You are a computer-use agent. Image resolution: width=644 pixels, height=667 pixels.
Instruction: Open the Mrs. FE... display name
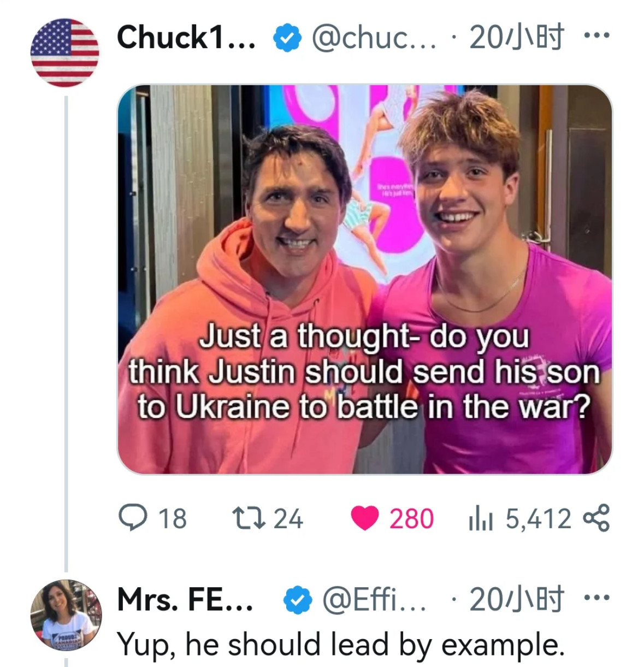[x=185, y=600]
